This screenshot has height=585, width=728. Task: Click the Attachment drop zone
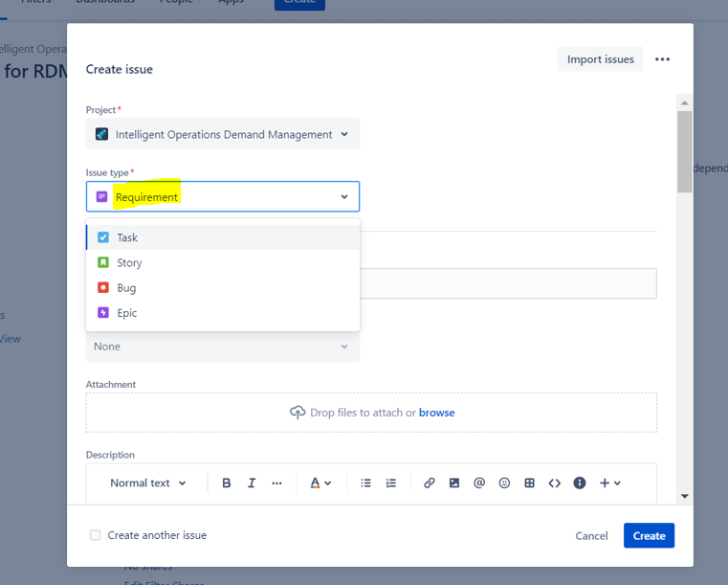[x=371, y=413]
